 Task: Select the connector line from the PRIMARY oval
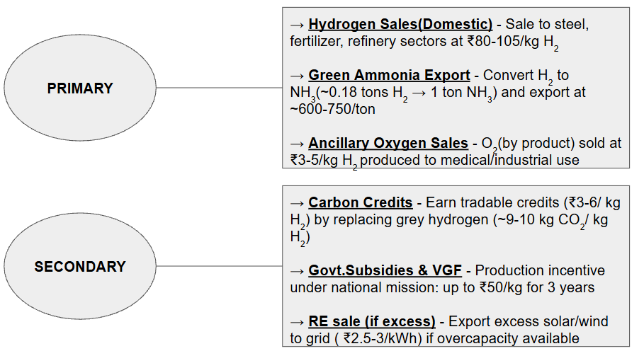(x=221, y=88)
